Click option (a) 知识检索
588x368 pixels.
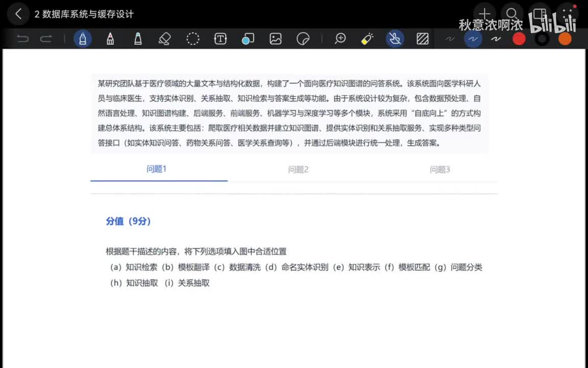tap(134, 267)
